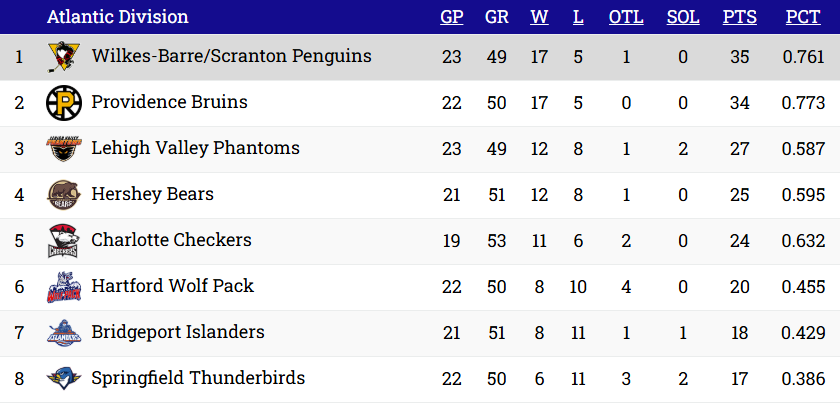Image resolution: width=840 pixels, height=403 pixels.
Task: Click the Springfield Thunderbirds team logo
Action: point(62,379)
